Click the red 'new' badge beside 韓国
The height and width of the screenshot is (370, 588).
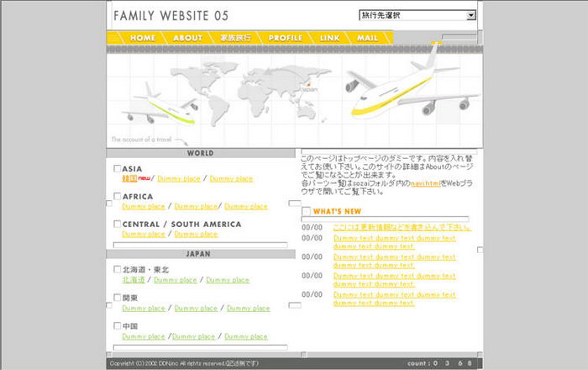(x=145, y=178)
